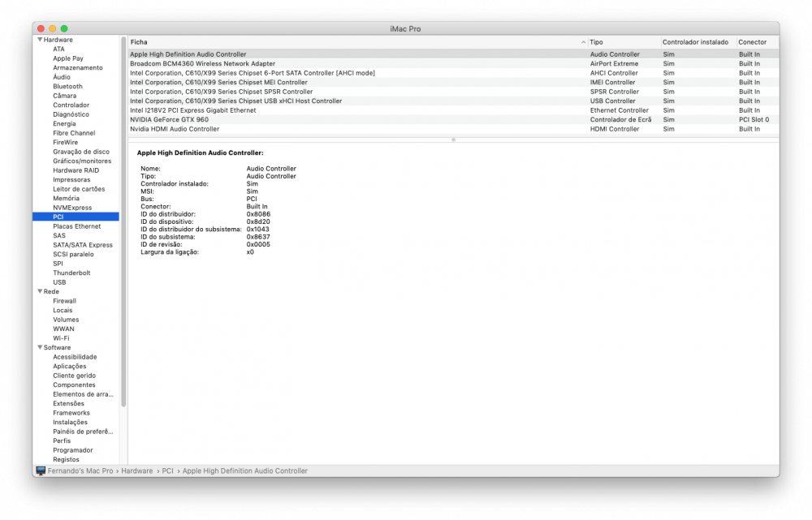Select SAS in the sidebar
The width and height of the screenshot is (812, 520).
point(59,235)
